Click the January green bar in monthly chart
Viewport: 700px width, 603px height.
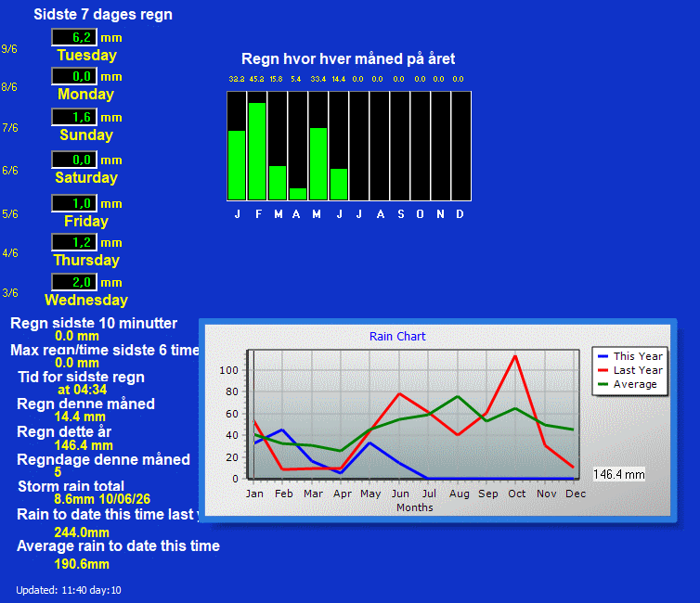pos(237,165)
